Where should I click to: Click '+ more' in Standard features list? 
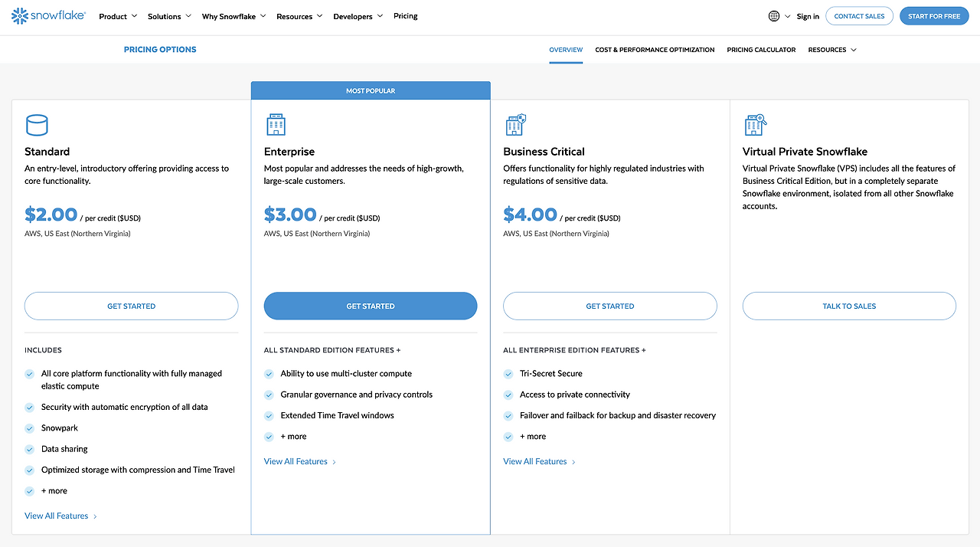click(x=54, y=491)
